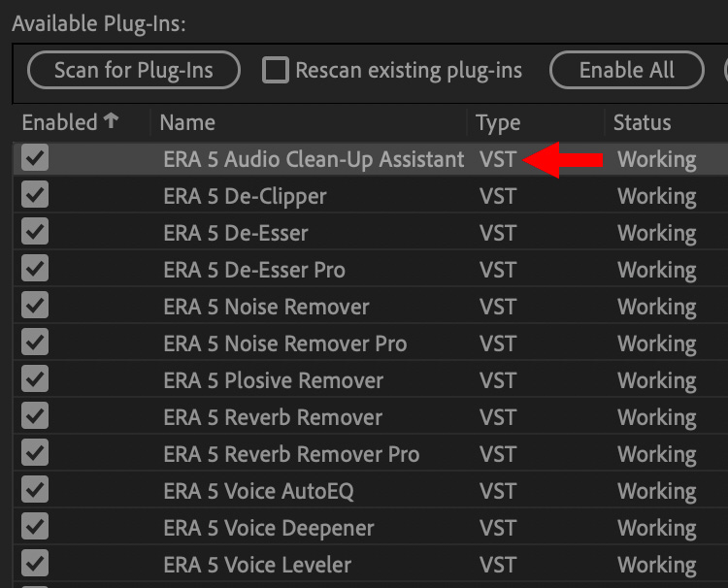
Task: Click VST type cell of Voice AutoEQ row
Action: point(498,492)
